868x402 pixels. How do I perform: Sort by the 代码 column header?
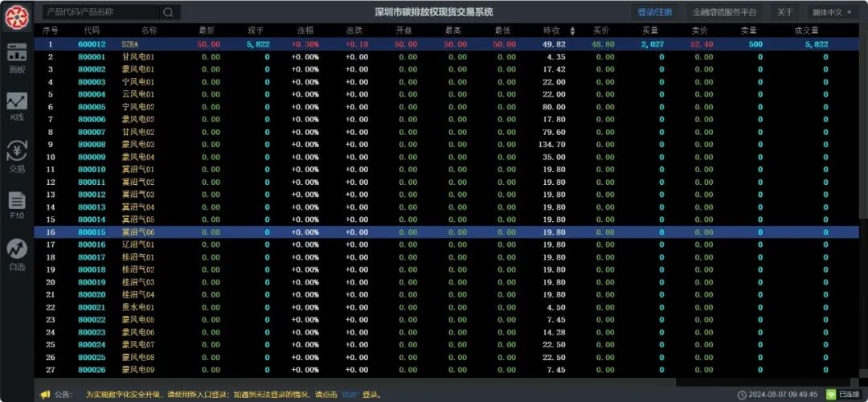92,30
